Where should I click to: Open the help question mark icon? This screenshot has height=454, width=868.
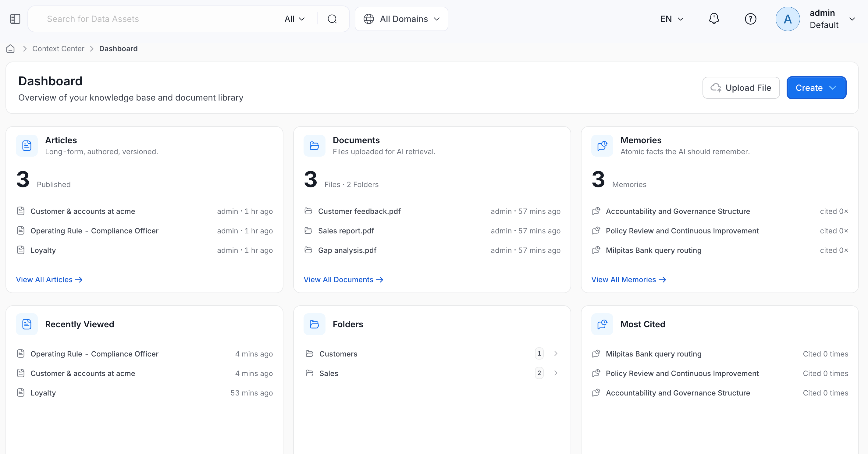pos(750,19)
